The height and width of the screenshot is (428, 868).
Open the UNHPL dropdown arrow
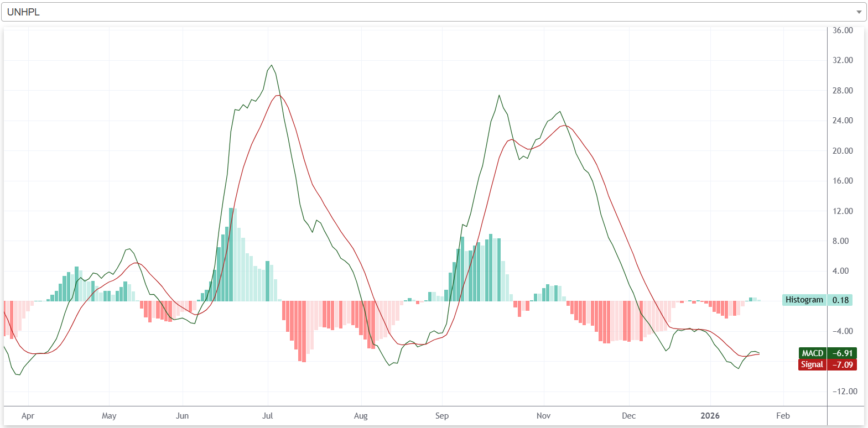pos(859,12)
